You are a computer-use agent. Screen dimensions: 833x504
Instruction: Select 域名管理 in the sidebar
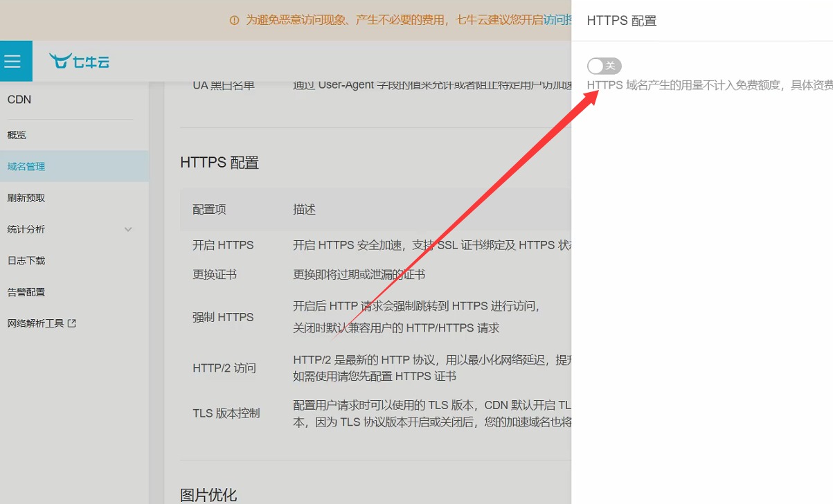26,166
